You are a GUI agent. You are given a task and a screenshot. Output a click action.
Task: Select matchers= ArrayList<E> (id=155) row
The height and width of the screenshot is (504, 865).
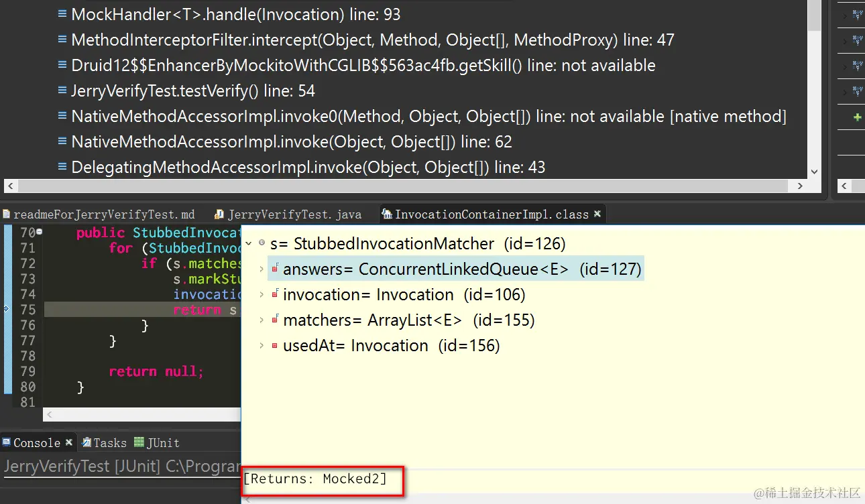[409, 320]
